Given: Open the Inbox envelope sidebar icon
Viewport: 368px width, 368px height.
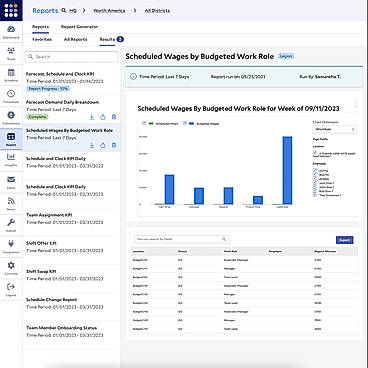Looking at the screenshot, I should (x=11, y=180).
